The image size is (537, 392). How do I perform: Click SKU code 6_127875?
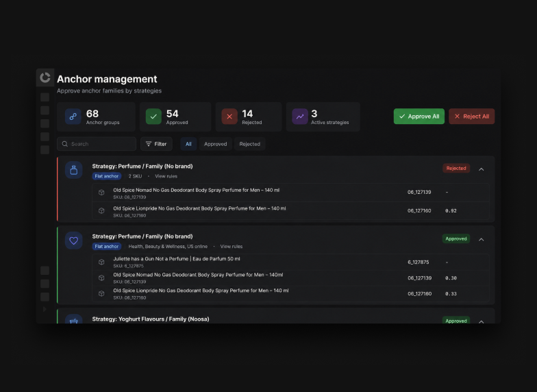click(x=418, y=262)
